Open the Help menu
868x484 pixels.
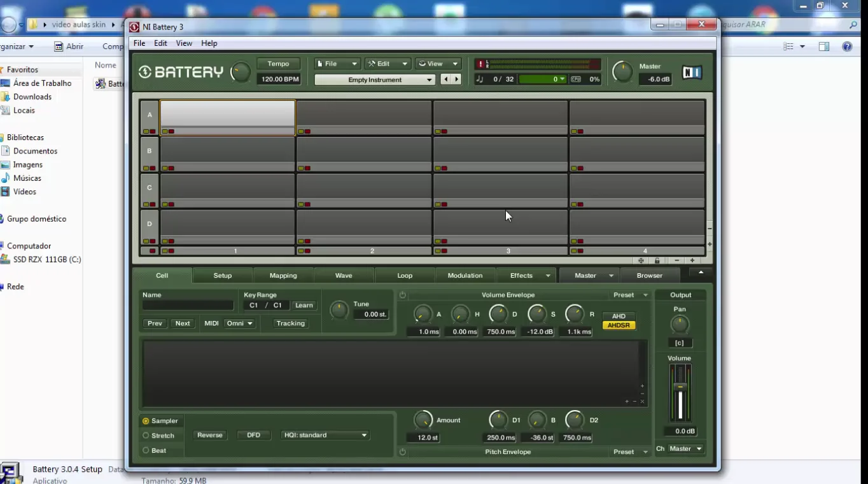[209, 43]
